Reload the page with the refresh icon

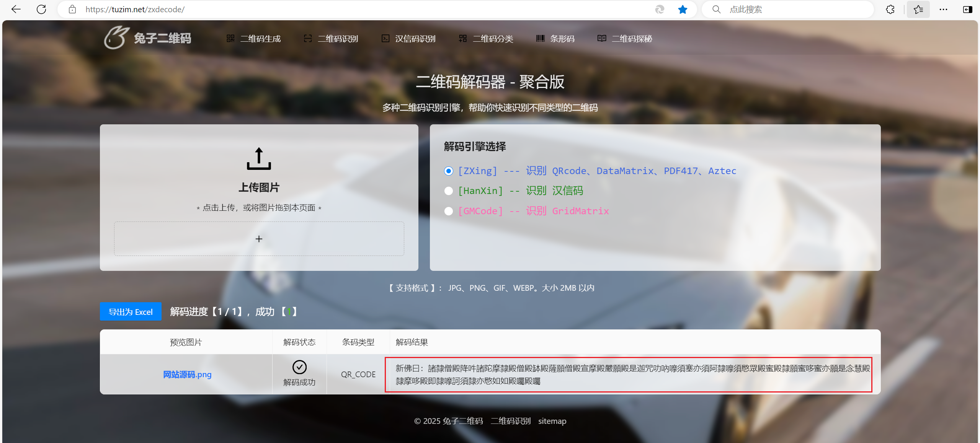point(41,9)
